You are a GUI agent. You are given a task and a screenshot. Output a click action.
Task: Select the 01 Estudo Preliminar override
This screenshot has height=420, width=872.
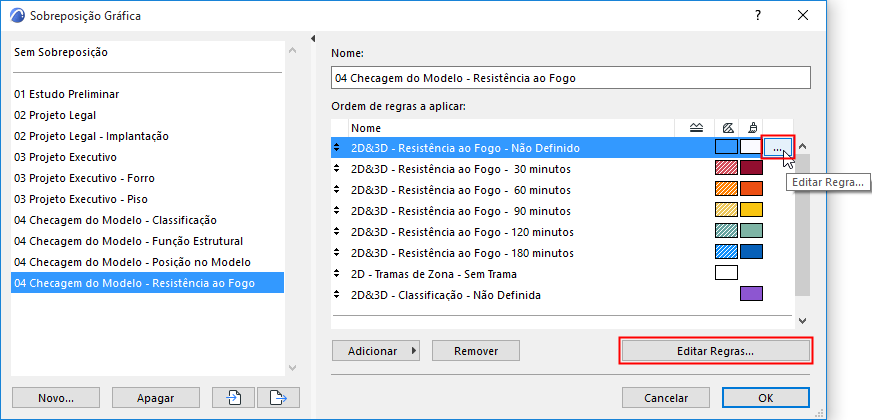[x=67, y=94]
